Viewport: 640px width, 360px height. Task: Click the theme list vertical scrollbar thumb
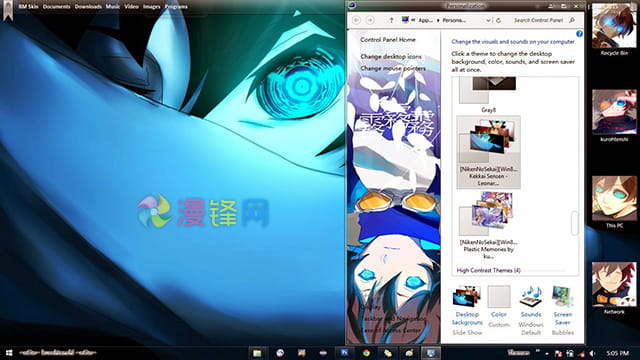(x=574, y=223)
